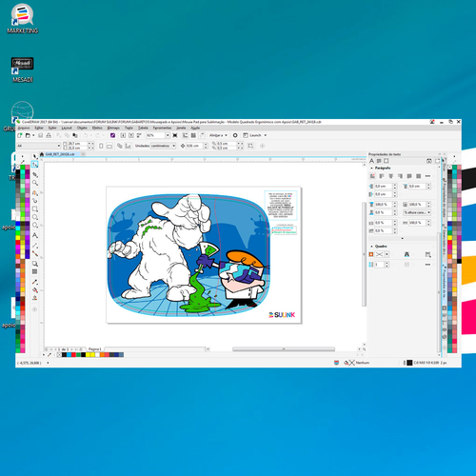
Task: Toggle the center alignment in Parágrafo
Action: point(391,176)
